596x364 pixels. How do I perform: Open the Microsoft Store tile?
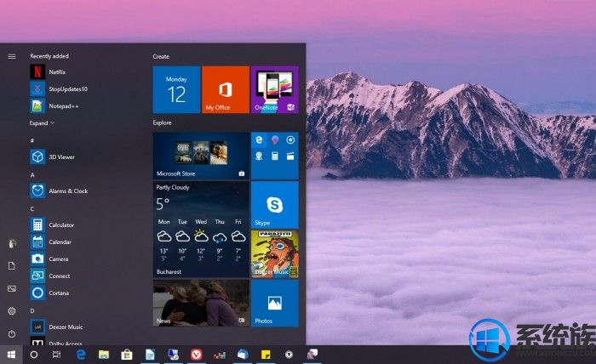tap(201, 155)
